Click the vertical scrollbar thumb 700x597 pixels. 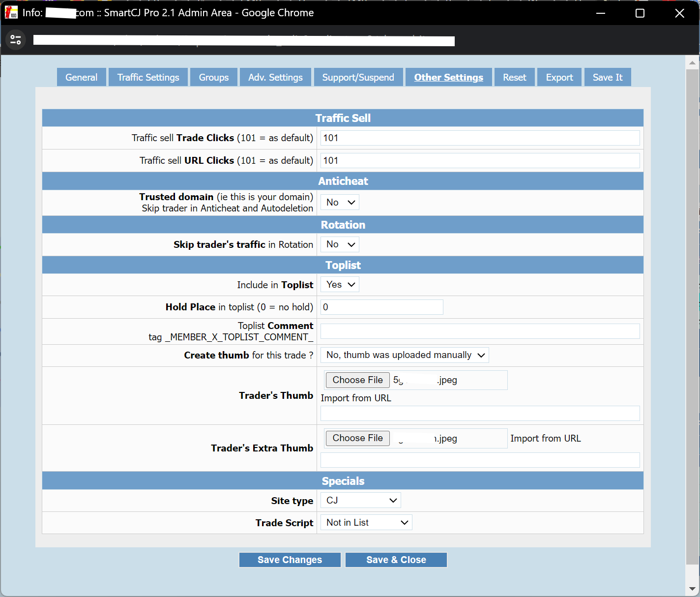point(692,317)
